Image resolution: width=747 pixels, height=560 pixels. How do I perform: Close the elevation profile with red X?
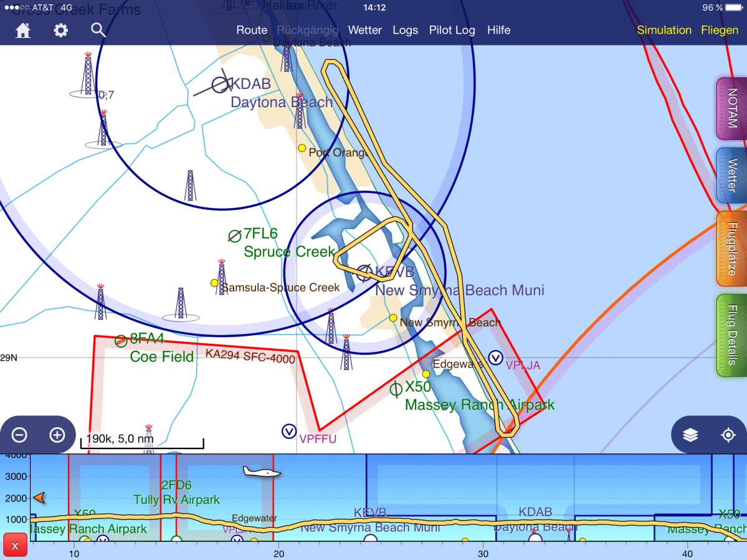(x=15, y=546)
